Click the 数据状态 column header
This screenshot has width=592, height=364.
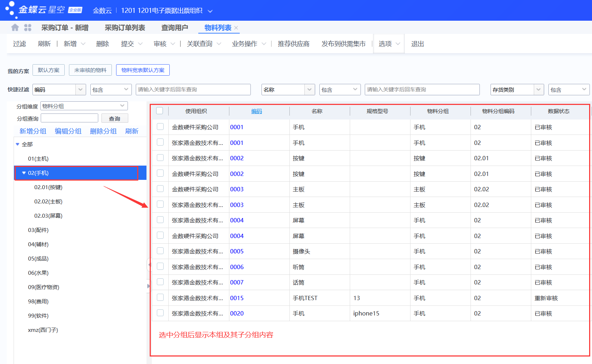(x=559, y=111)
